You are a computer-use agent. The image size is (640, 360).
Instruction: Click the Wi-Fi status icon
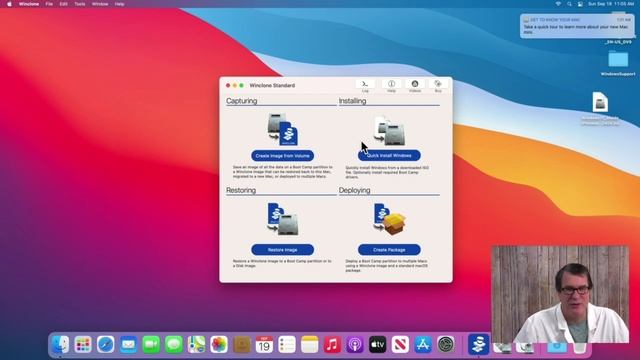[558, 4]
